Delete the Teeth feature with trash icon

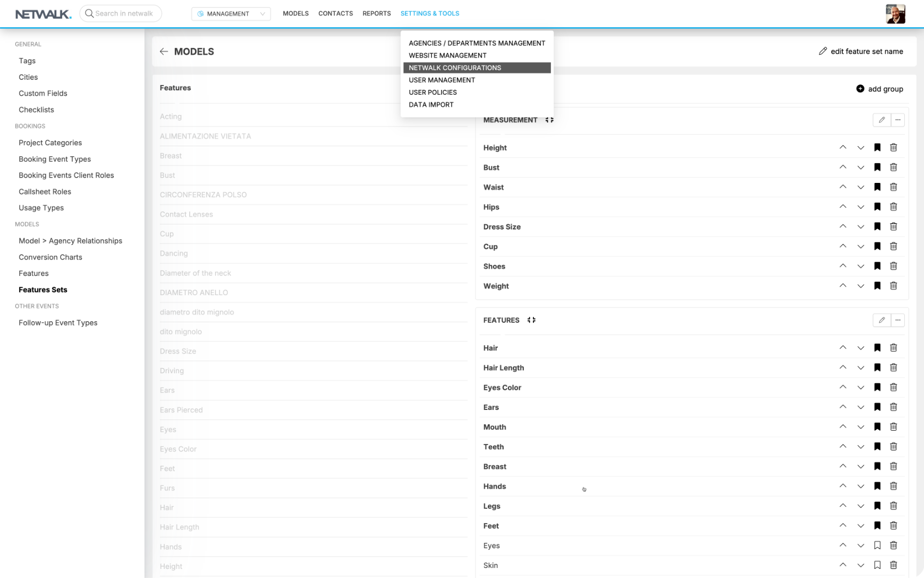[893, 447]
